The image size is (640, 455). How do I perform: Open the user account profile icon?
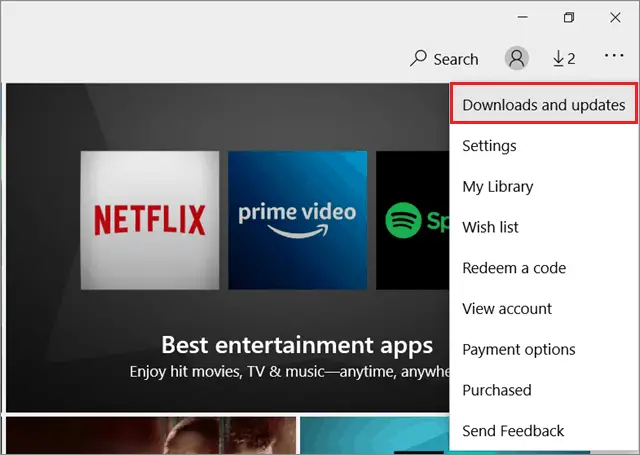pyautogui.click(x=517, y=58)
